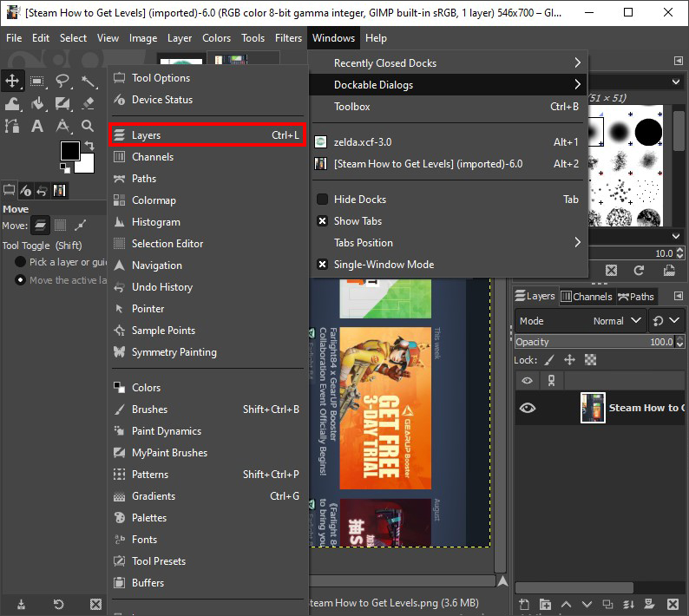Open the layer Mode Normal dropdown

tap(580, 321)
